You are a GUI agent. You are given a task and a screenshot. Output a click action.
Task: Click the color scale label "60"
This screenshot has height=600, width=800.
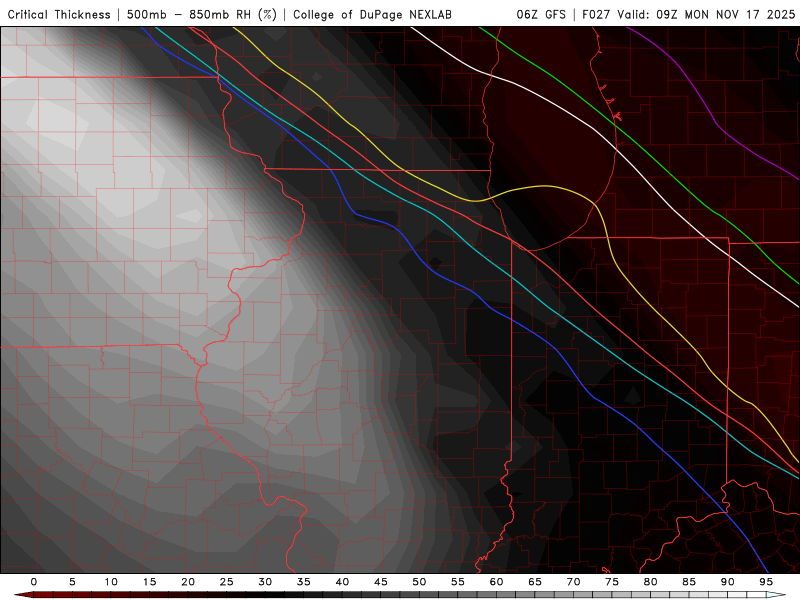(496, 582)
